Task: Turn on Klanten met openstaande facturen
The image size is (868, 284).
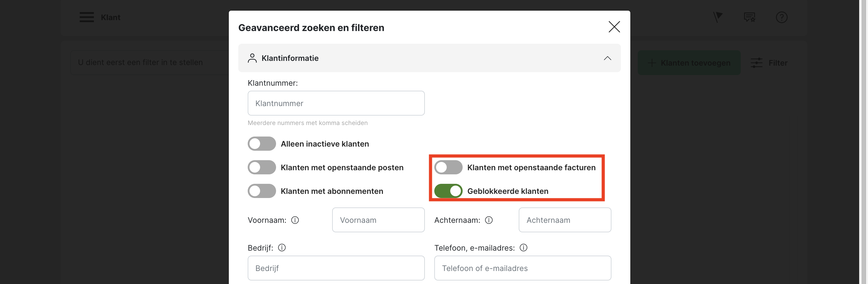Action: point(448,168)
